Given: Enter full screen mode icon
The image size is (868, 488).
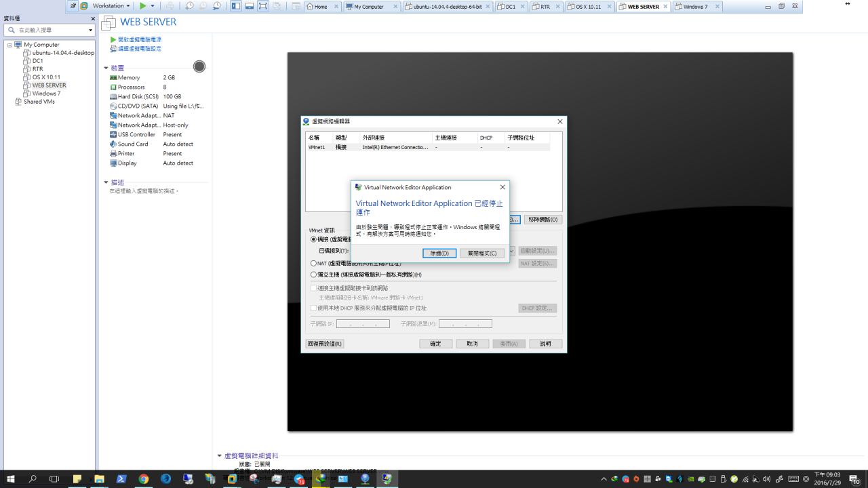Looking at the screenshot, I should (262, 6).
